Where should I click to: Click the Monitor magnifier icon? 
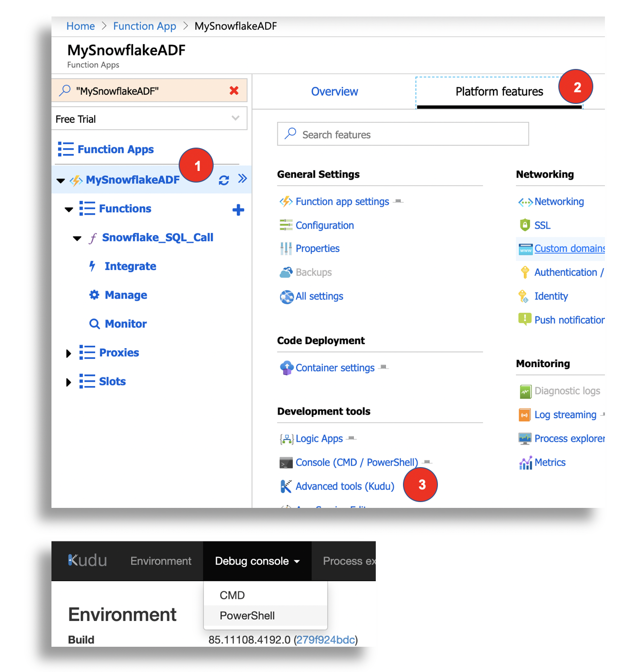click(x=94, y=324)
